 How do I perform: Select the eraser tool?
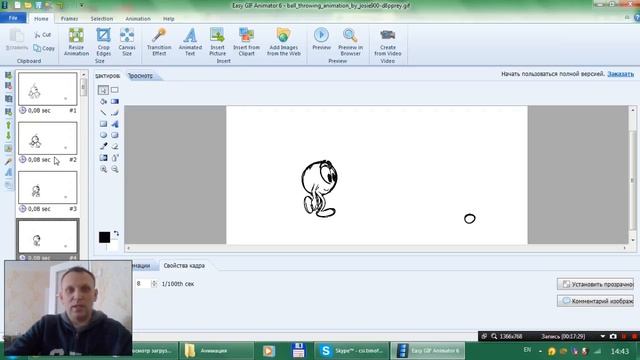[115, 146]
